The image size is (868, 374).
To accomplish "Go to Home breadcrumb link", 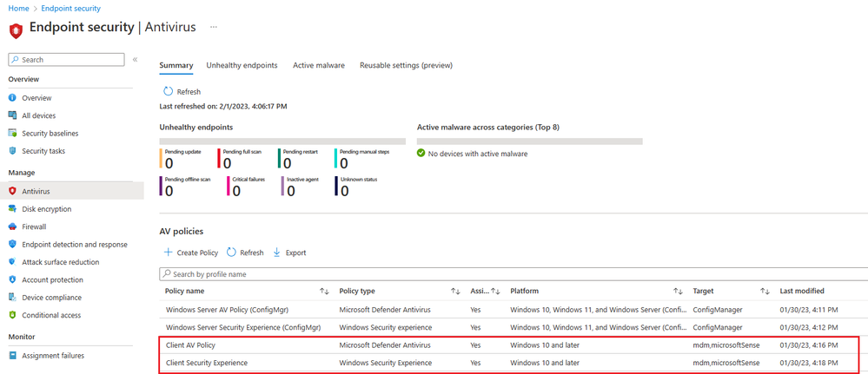I will 18,9.
